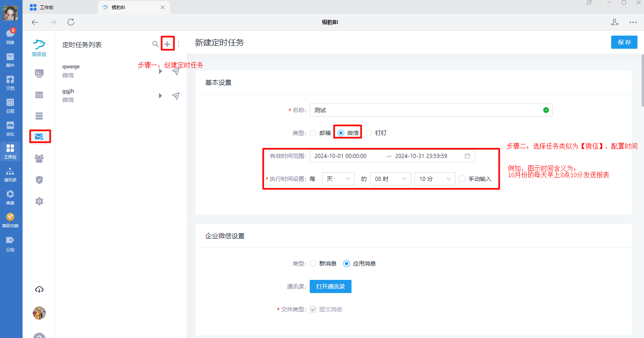Refresh the 银豹BI page
This screenshot has width=644, height=338.
tap(71, 22)
